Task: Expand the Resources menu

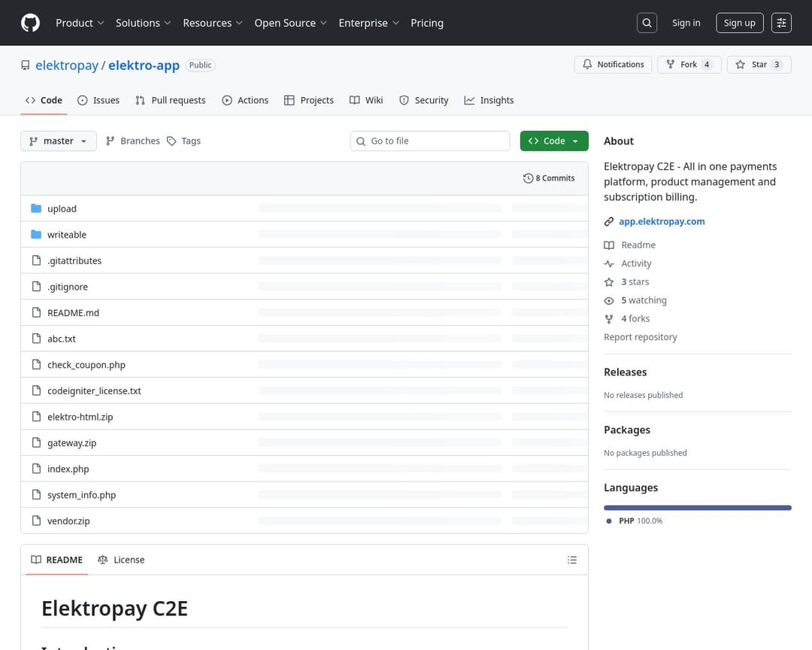Action: point(212,23)
